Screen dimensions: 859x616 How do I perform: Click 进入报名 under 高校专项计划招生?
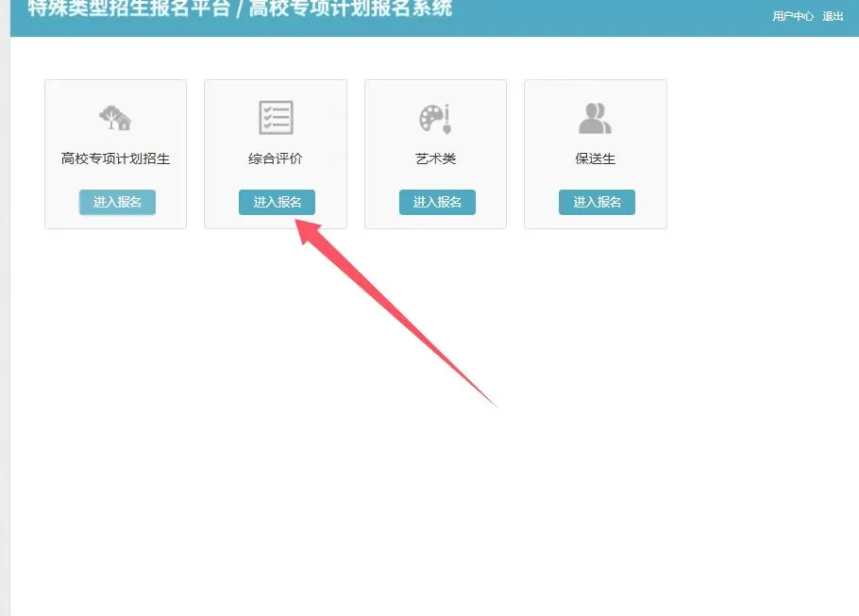tap(117, 202)
